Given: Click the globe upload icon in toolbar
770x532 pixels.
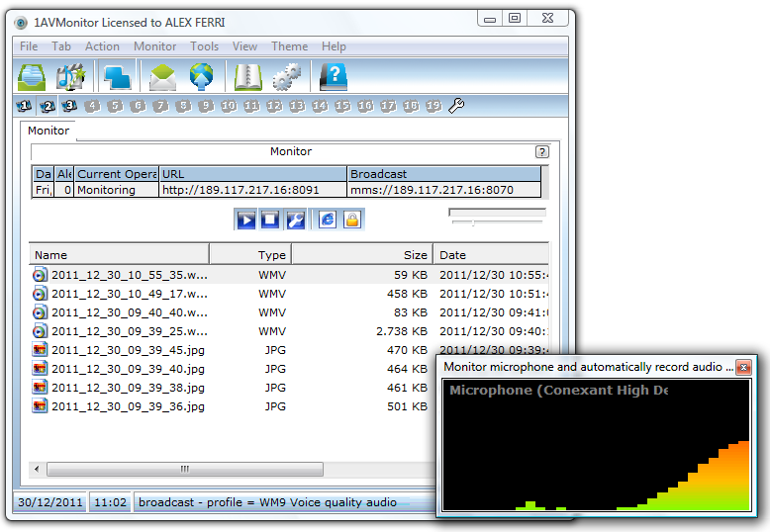Looking at the screenshot, I should click(x=202, y=76).
